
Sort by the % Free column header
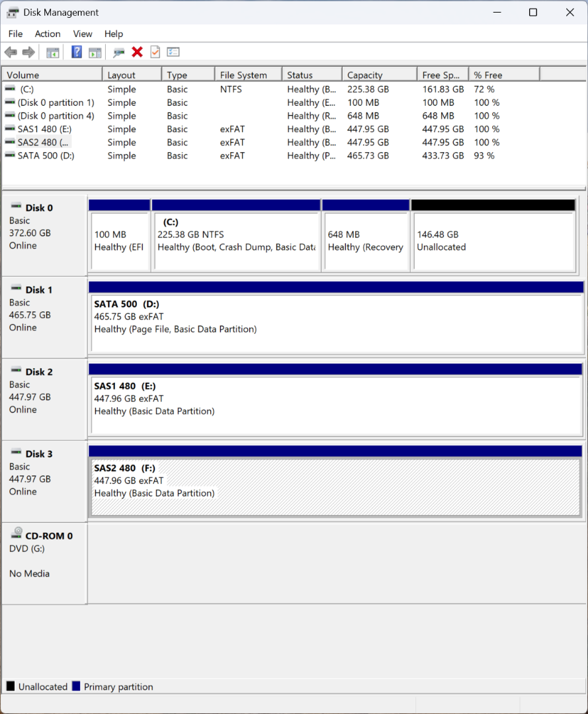504,75
